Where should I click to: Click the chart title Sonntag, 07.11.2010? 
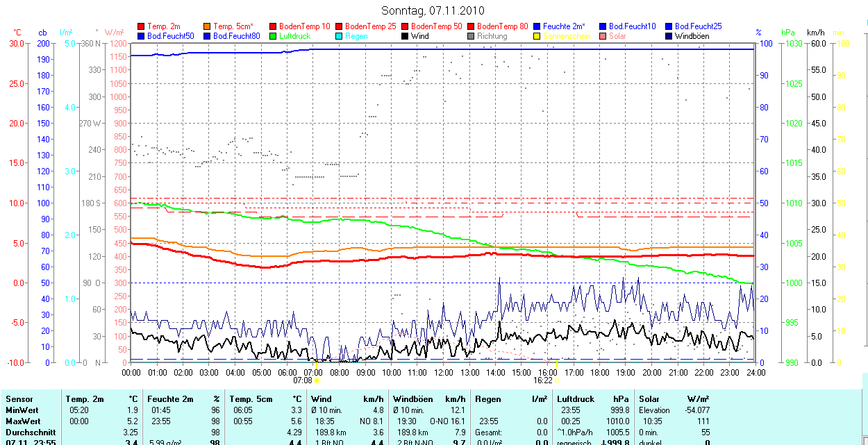[433, 10]
